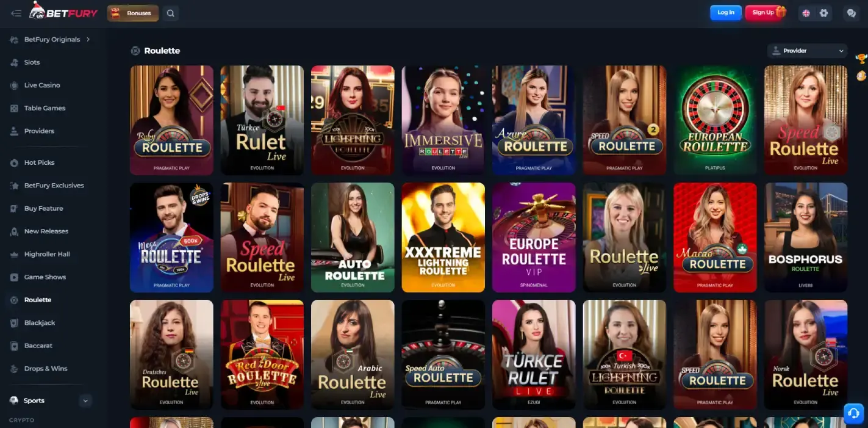Change language via the flag icon

[806, 13]
